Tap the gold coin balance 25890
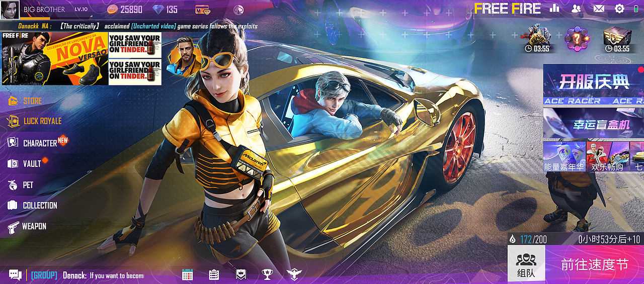644x284 pixels. (x=125, y=10)
